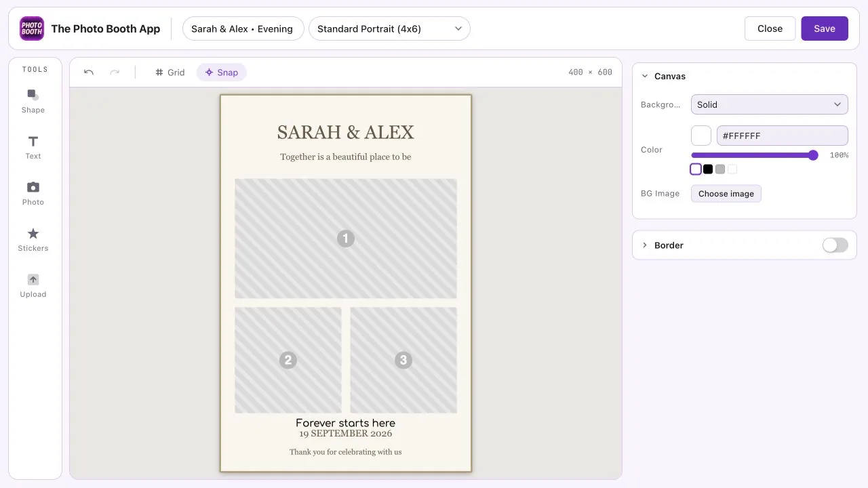This screenshot has width=868, height=488.
Task: Collapse the Canvas section
Action: (645, 77)
